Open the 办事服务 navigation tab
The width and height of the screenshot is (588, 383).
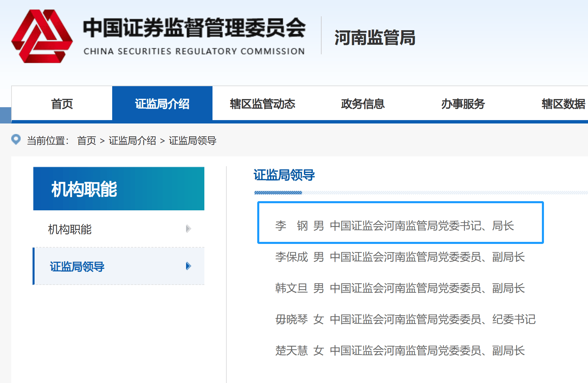(x=463, y=103)
